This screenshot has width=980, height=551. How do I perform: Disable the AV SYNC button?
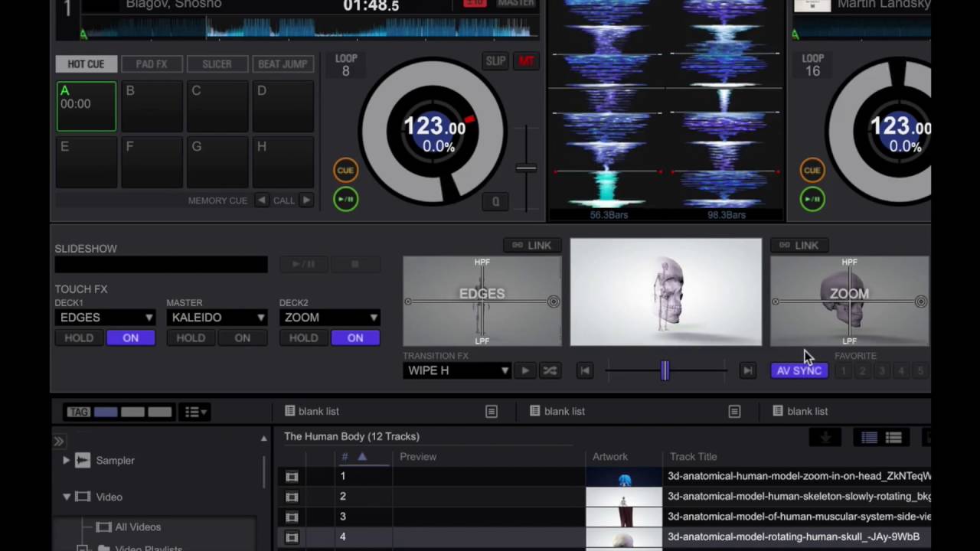799,370
